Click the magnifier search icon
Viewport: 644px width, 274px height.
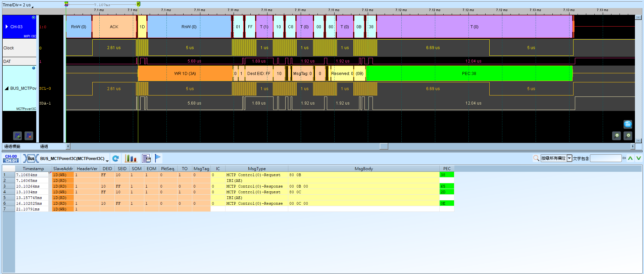pyautogui.click(x=536, y=158)
